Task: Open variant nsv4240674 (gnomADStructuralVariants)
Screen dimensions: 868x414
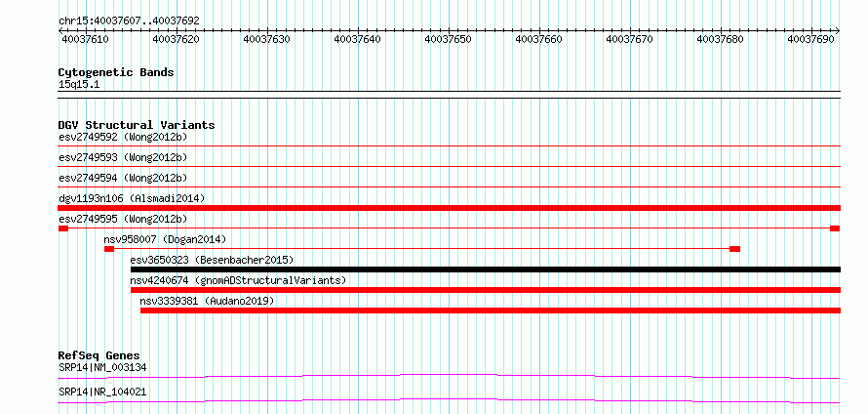Action: coord(239,280)
